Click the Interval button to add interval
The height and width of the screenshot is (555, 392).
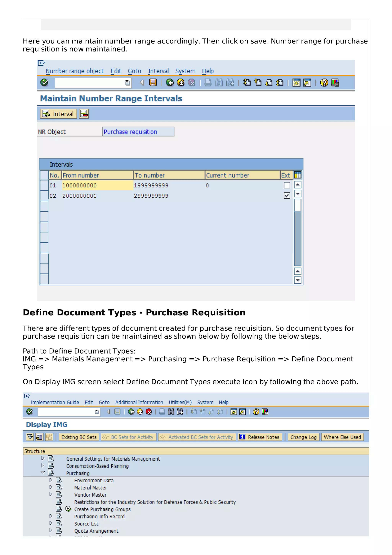[x=58, y=114]
